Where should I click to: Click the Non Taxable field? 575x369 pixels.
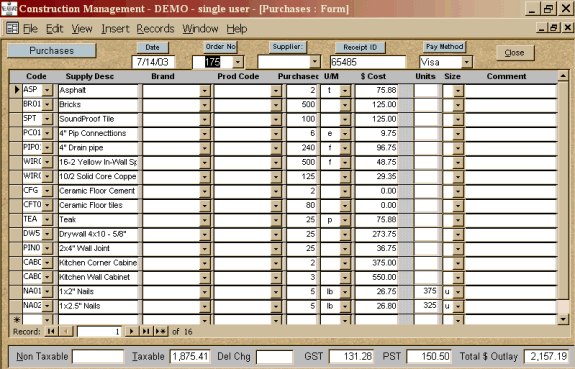98,357
